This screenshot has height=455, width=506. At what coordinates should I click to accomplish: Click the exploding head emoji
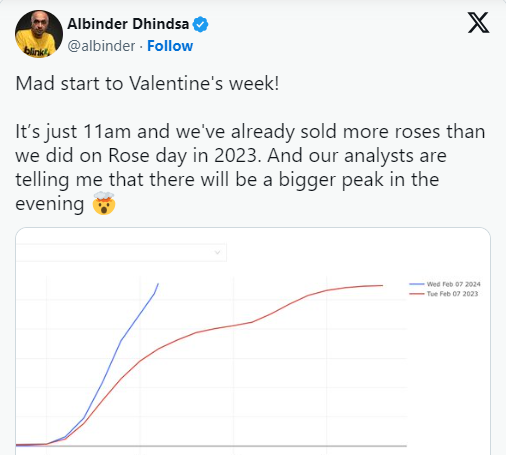pyautogui.click(x=104, y=203)
